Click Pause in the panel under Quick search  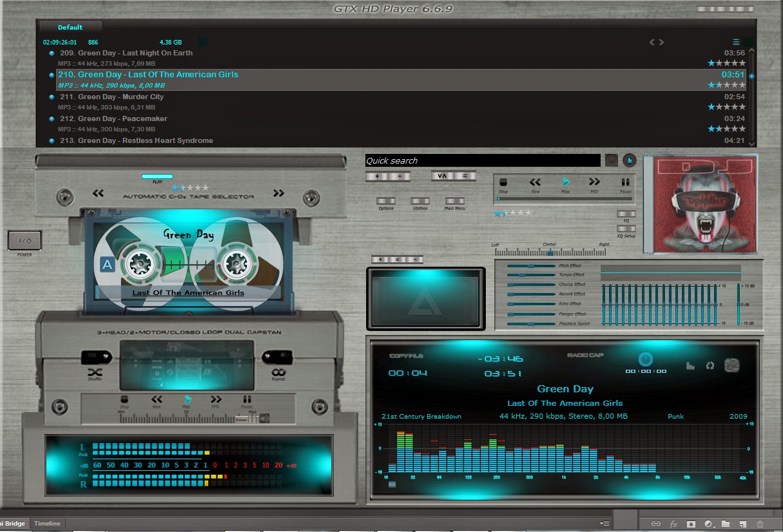pyautogui.click(x=625, y=182)
